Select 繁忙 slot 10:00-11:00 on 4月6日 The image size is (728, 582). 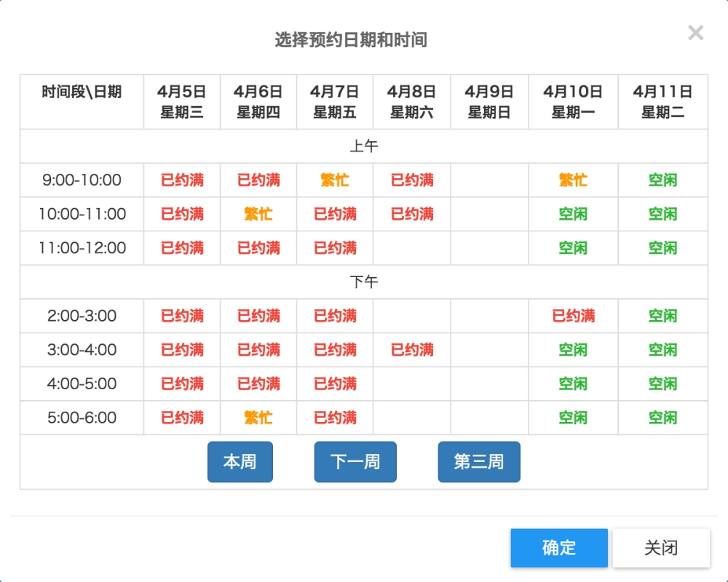point(258,214)
